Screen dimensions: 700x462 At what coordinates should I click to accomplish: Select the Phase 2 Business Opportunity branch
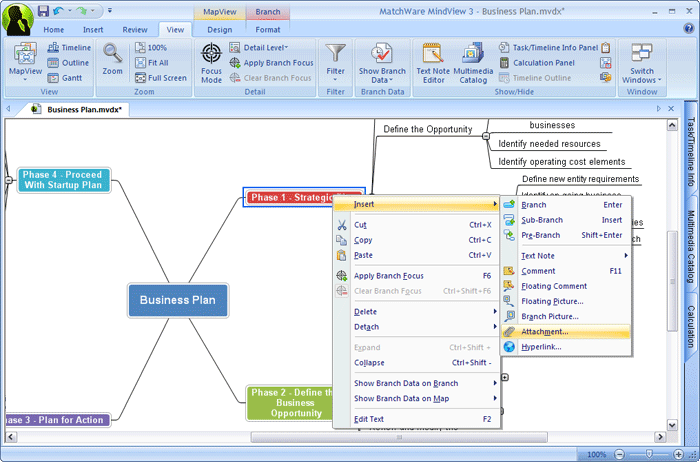click(x=290, y=403)
